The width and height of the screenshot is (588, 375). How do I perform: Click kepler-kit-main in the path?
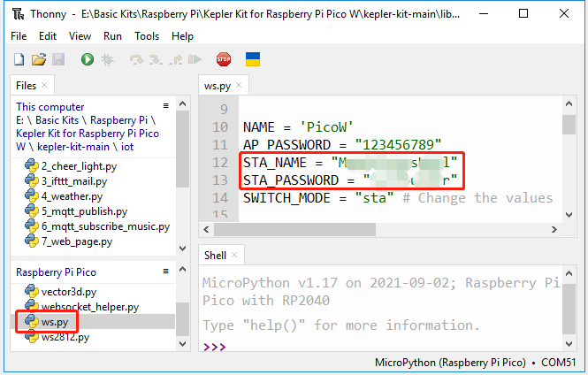click(x=73, y=147)
